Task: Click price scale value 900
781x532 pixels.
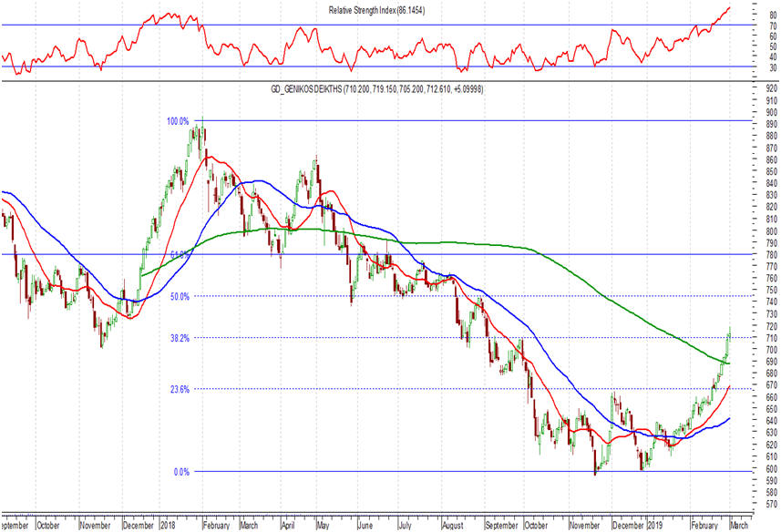Action: (x=771, y=112)
